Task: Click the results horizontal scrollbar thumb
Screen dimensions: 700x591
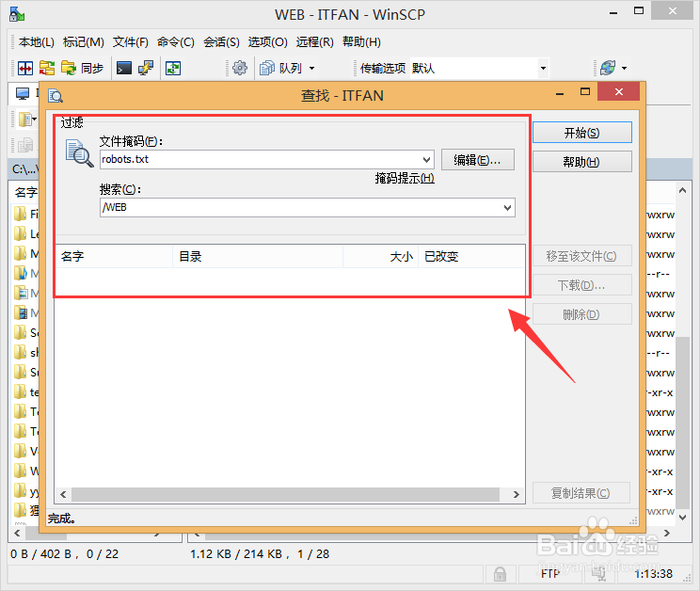Action: tap(285, 495)
